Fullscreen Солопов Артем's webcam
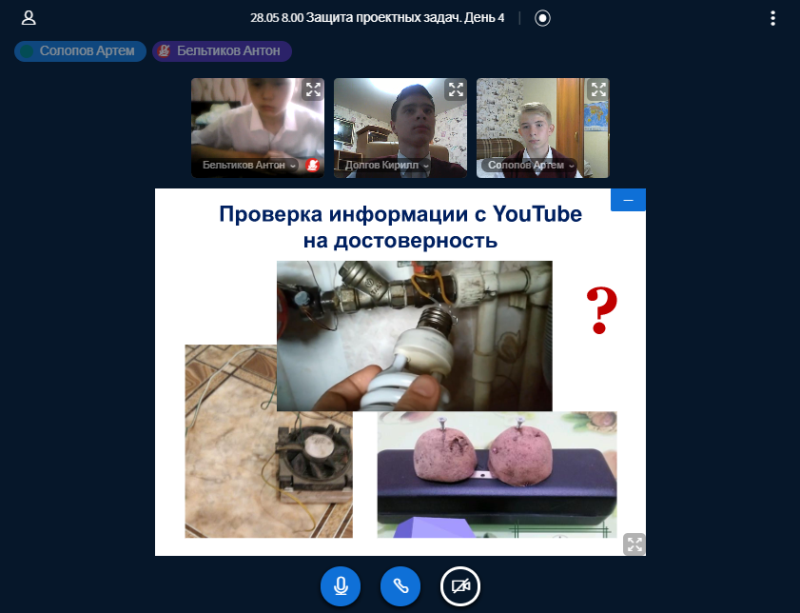 point(598,90)
